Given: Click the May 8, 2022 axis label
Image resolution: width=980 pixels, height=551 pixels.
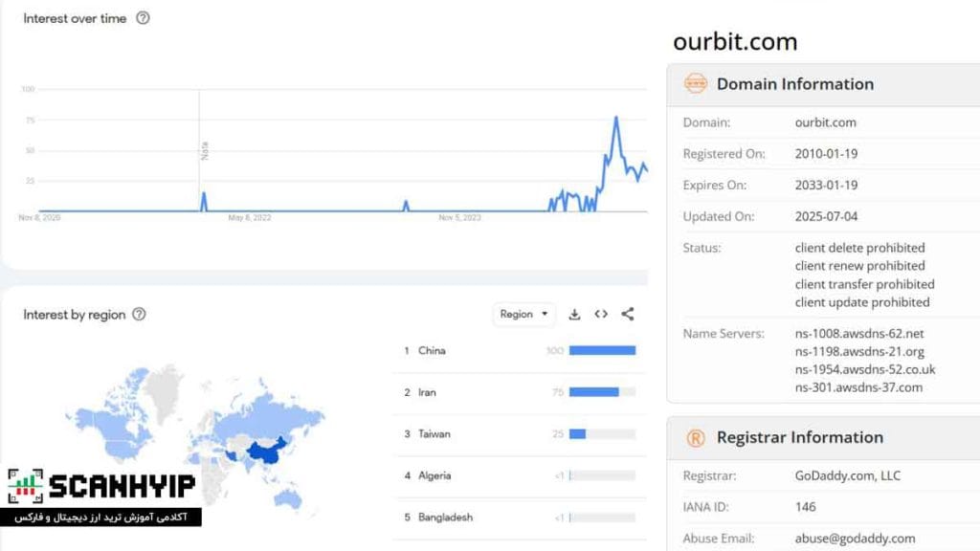Looking at the screenshot, I should [x=250, y=217].
